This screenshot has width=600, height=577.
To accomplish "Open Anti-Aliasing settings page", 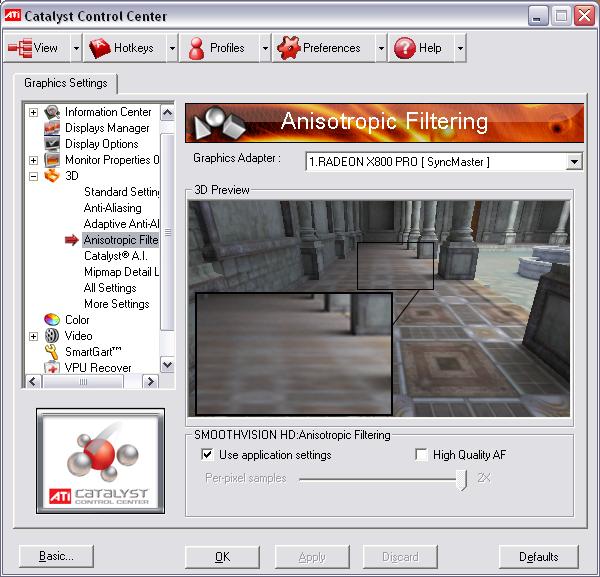I will click(x=112, y=208).
